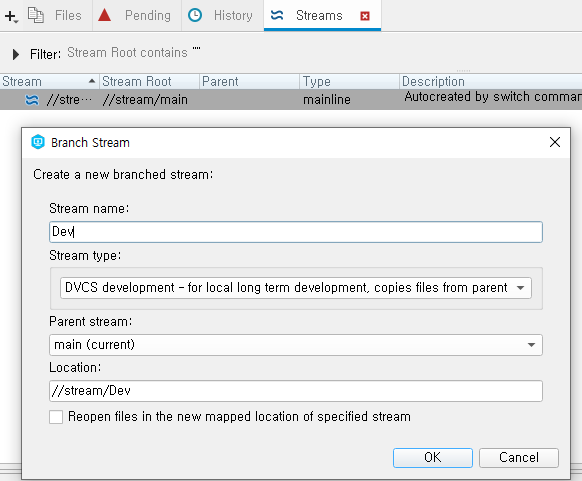Enable 'Reopen files in new mapped location' checkbox
582x481 pixels.
pos(56,417)
